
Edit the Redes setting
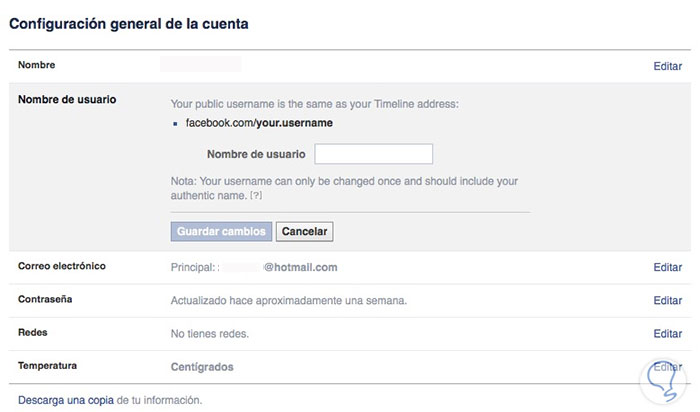pyautogui.click(x=667, y=333)
